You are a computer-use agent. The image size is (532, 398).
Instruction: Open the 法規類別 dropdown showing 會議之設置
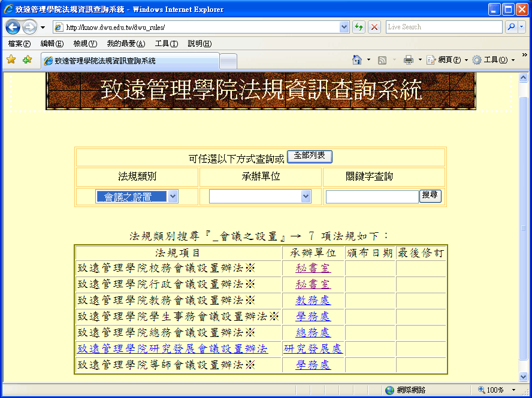click(137, 197)
